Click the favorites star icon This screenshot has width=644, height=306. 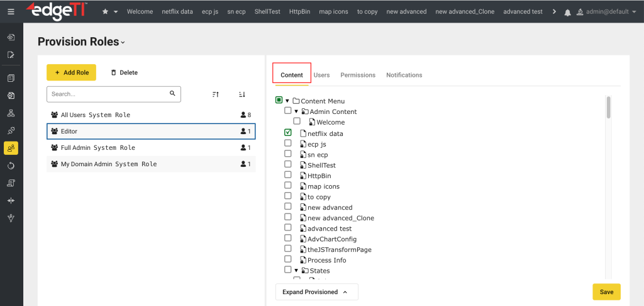105,11
